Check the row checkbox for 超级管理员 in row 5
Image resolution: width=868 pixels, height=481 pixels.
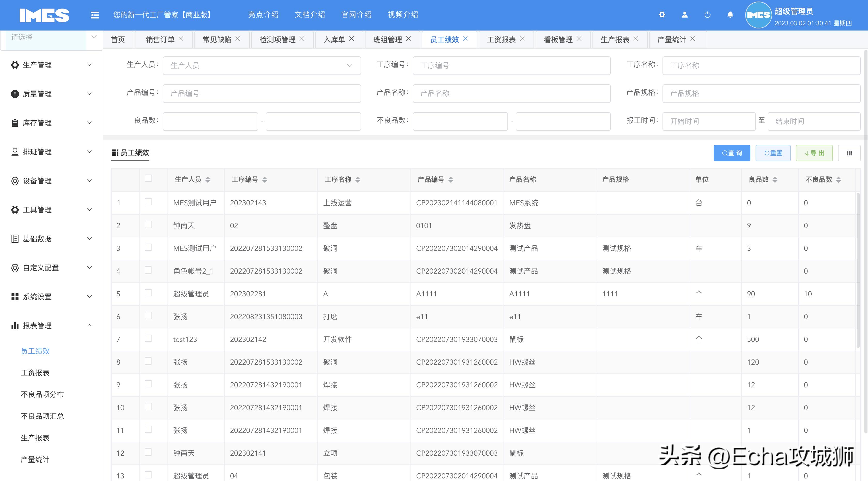coord(148,293)
